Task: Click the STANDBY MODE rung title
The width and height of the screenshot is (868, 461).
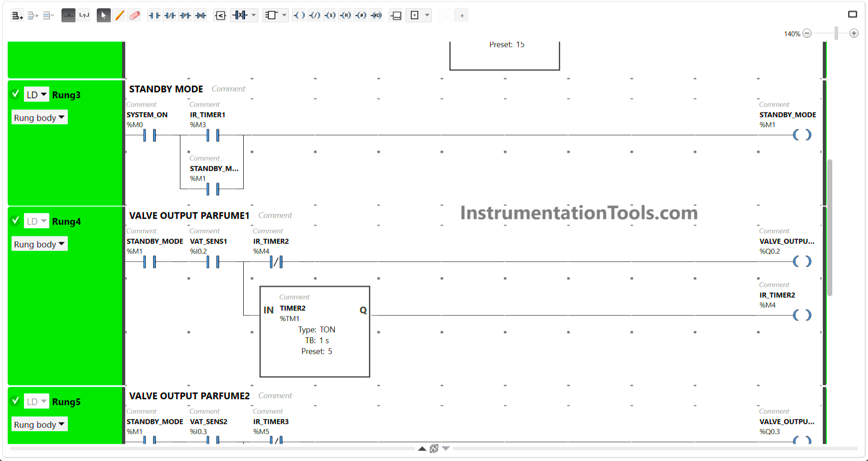Action: click(x=166, y=89)
